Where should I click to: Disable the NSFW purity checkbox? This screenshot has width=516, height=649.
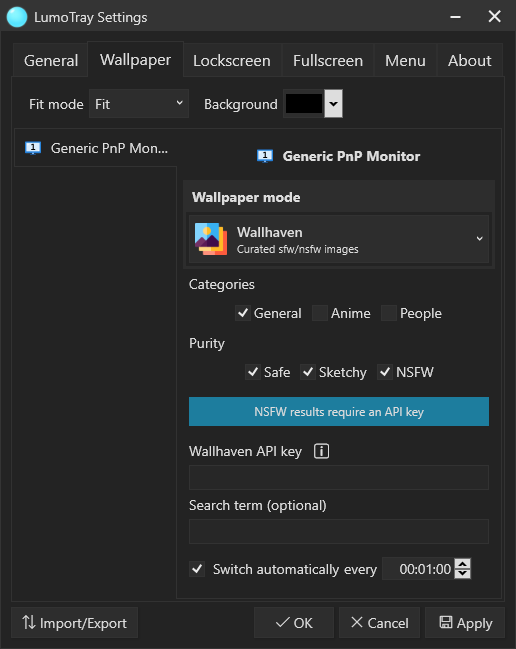(x=385, y=372)
